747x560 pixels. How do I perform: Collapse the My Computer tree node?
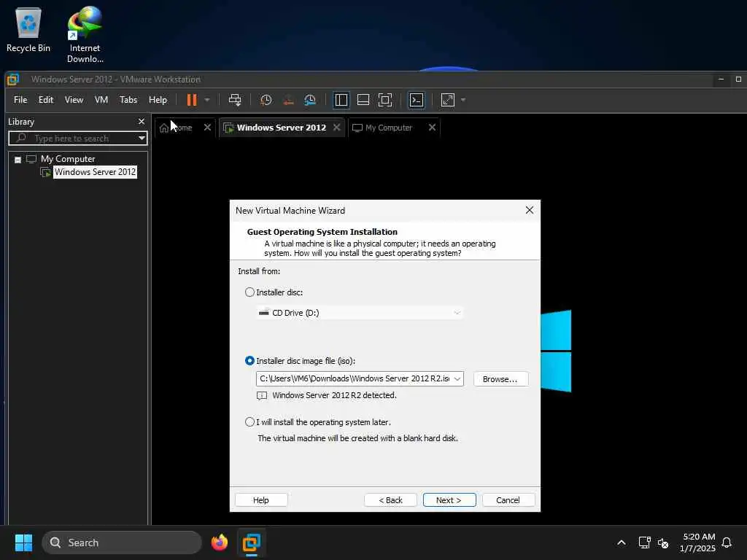(18, 160)
